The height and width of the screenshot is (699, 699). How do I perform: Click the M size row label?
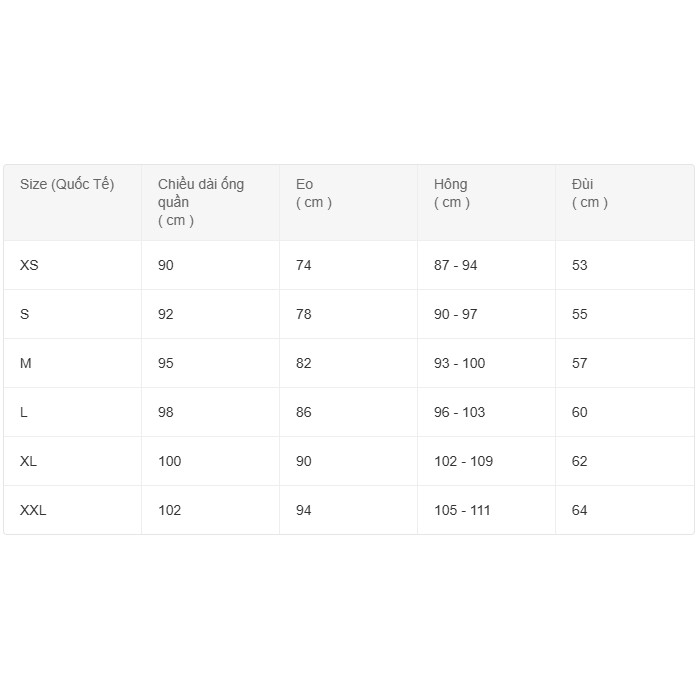pos(26,364)
